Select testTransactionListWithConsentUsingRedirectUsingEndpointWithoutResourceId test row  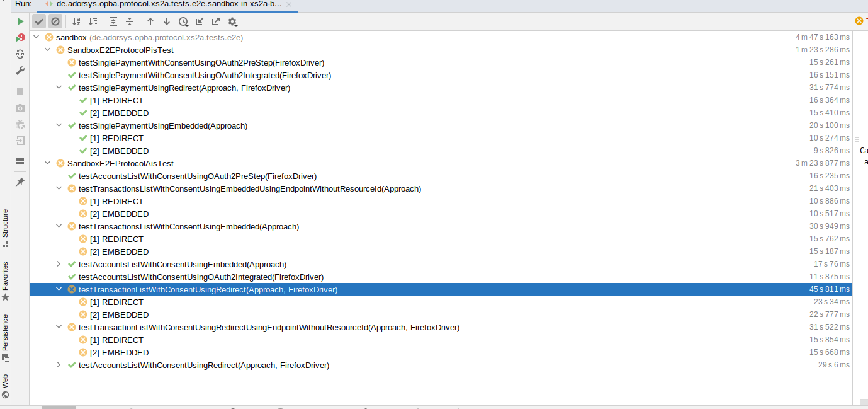tap(440, 328)
